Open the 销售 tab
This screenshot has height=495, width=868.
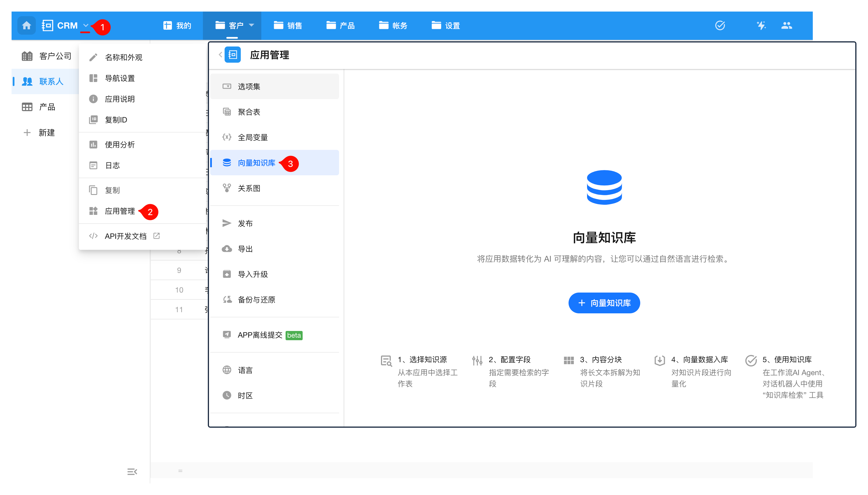click(x=288, y=25)
